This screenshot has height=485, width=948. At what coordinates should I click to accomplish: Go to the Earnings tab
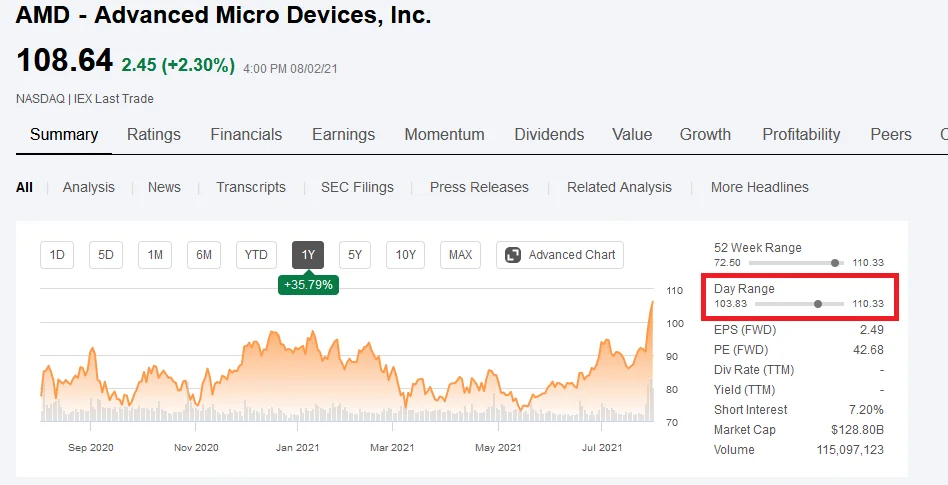coord(343,134)
